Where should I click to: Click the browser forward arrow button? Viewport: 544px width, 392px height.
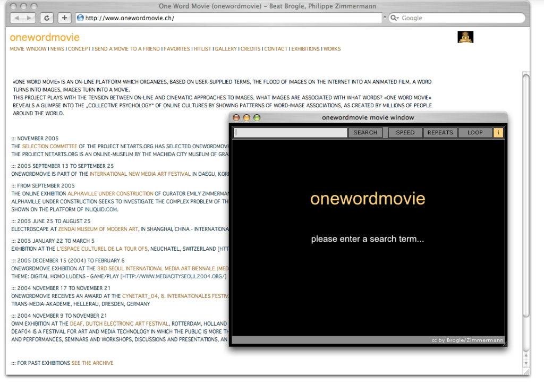tap(29, 18)
